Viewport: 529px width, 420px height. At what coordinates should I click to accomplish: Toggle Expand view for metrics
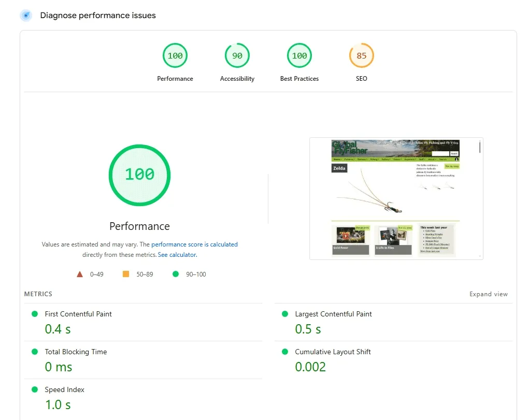(488, 294)
